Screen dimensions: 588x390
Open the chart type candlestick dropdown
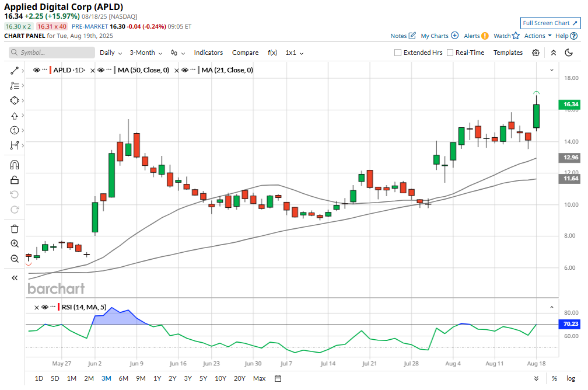coord(178,53)
